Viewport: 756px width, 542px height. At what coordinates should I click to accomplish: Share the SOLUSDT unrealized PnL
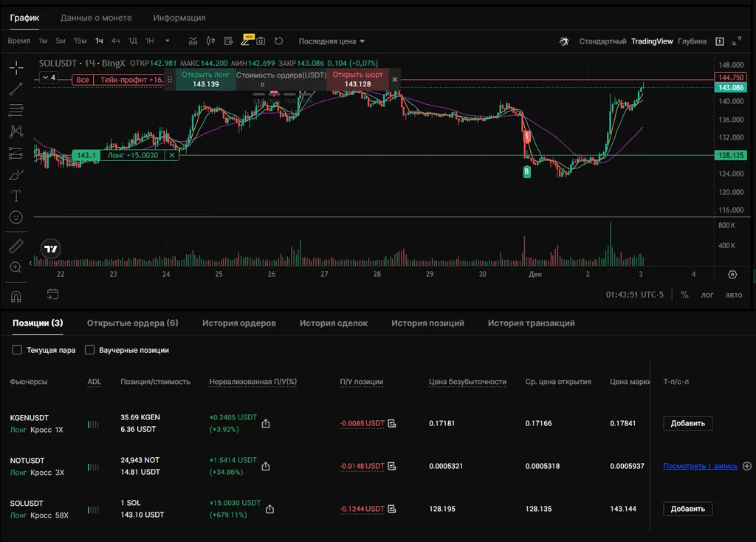click(269, 509)
